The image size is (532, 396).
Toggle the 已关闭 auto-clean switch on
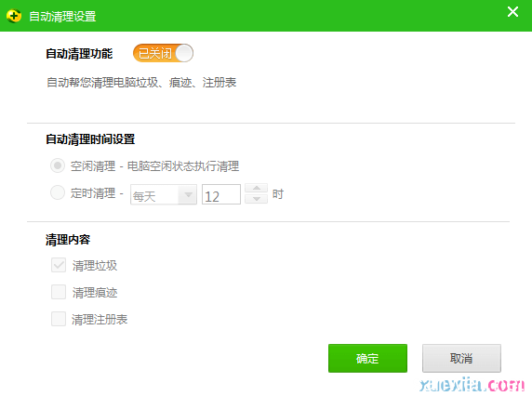(163, 53)
